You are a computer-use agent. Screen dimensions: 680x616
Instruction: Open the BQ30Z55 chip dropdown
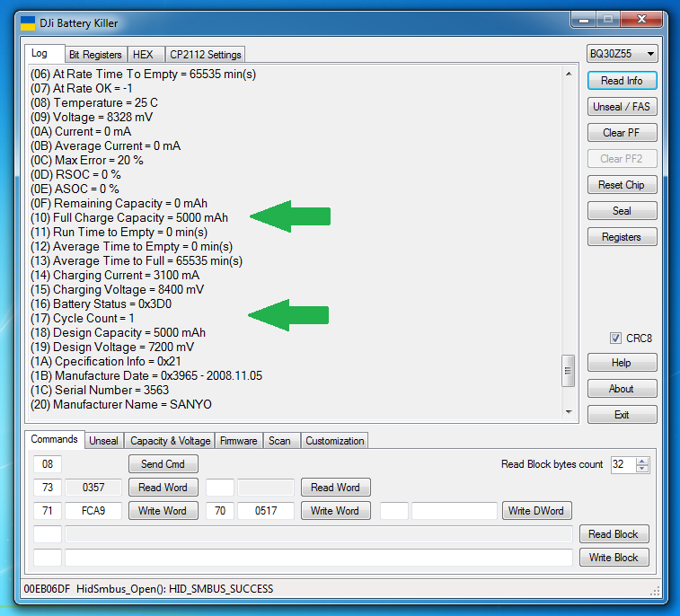(x=622, y=54)
